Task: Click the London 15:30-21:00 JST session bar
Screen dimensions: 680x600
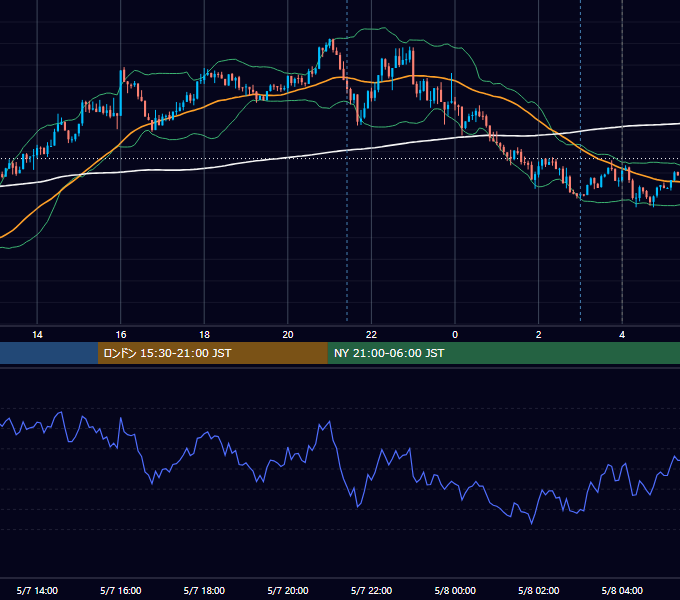Action: pyautogui.click(x=212, y=353)
